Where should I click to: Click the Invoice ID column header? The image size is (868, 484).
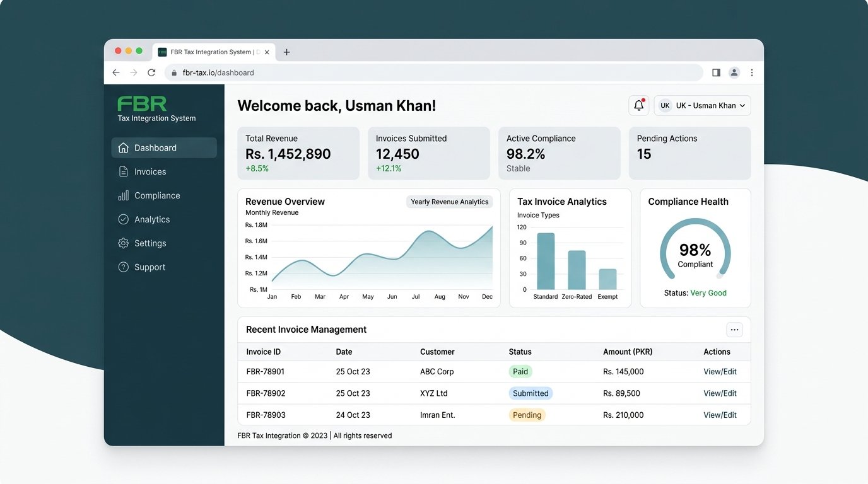[264, 352]
